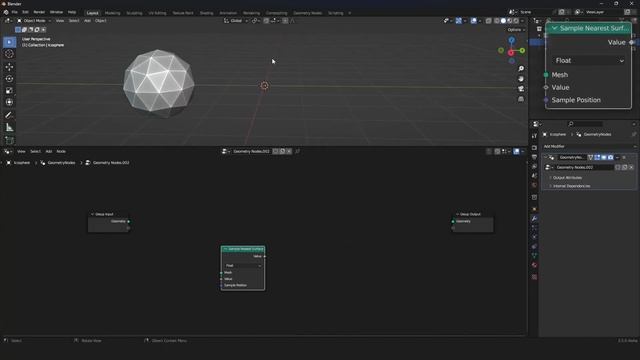640x360 pixels.
Task: Activate the Select Box tool in the viewport toolbar
Action: (9, 42)
